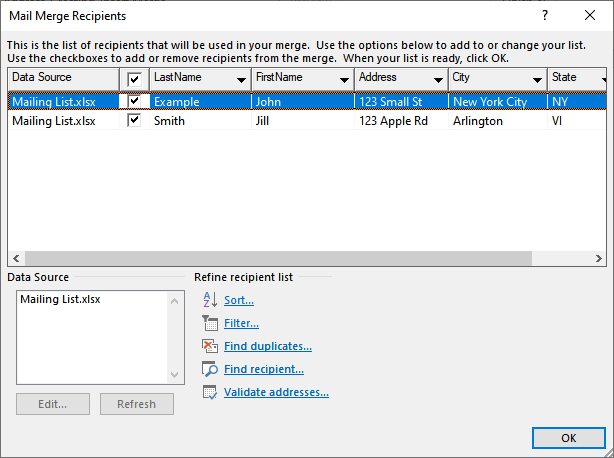Screen dimensions: 614x458
Task: Click the '123 Apple Rd' address cell
Action: (402, 121)
